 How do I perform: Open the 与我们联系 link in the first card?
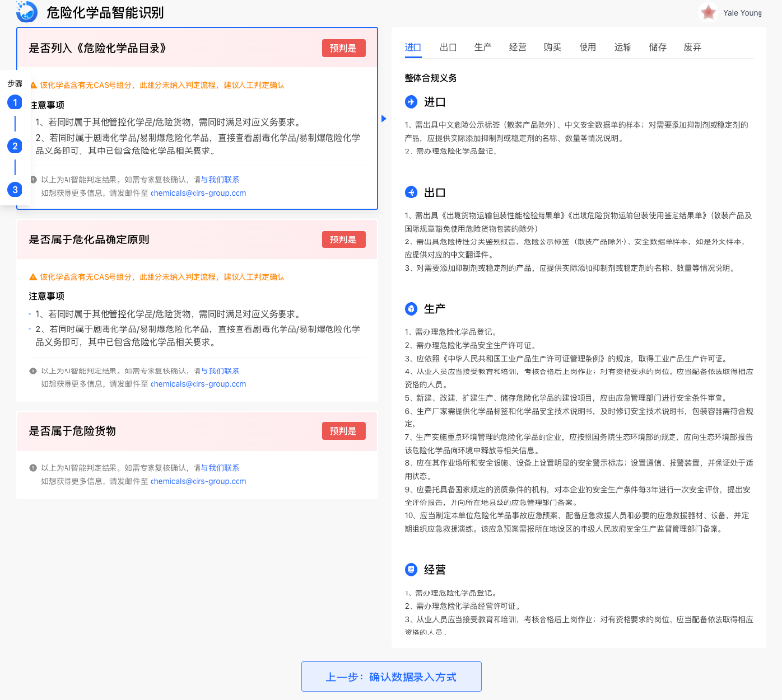[x=223, y=180]
